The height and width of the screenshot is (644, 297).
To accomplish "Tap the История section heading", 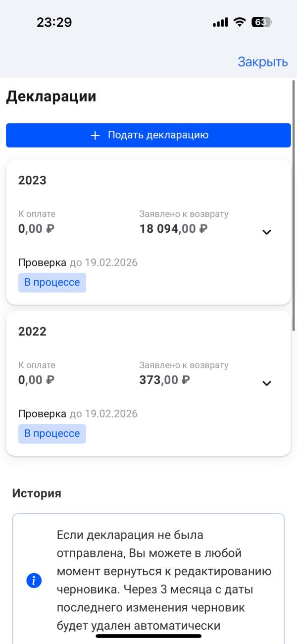I will tap(37, 493).
